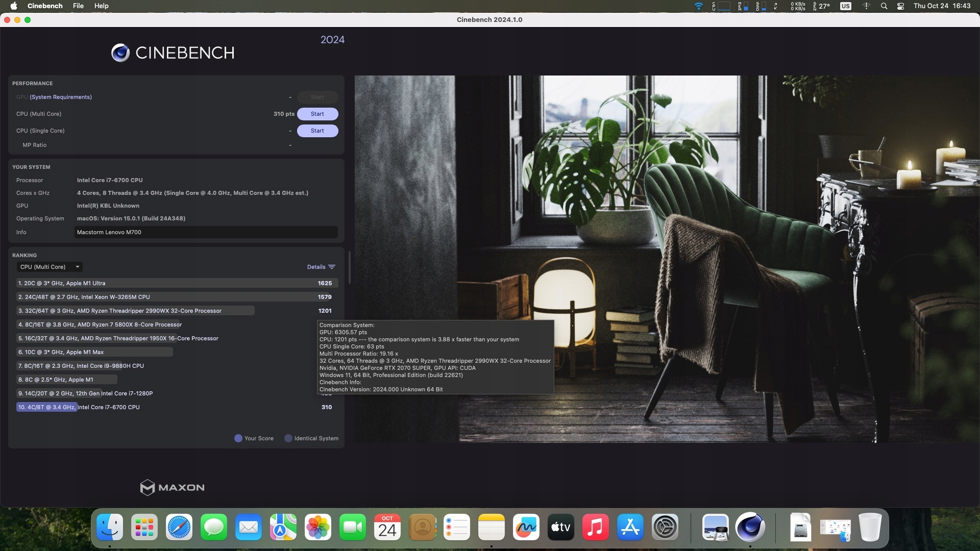Open the File menu
The height and width of the screenshot is (551, 980).
tap(78, 6)
